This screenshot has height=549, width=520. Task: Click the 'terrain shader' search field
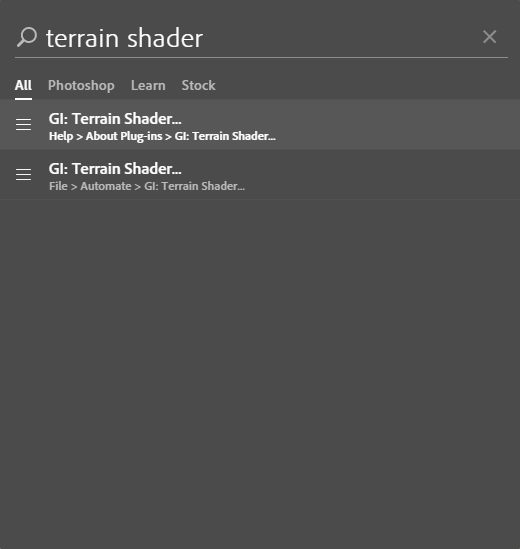click(261, 38)
